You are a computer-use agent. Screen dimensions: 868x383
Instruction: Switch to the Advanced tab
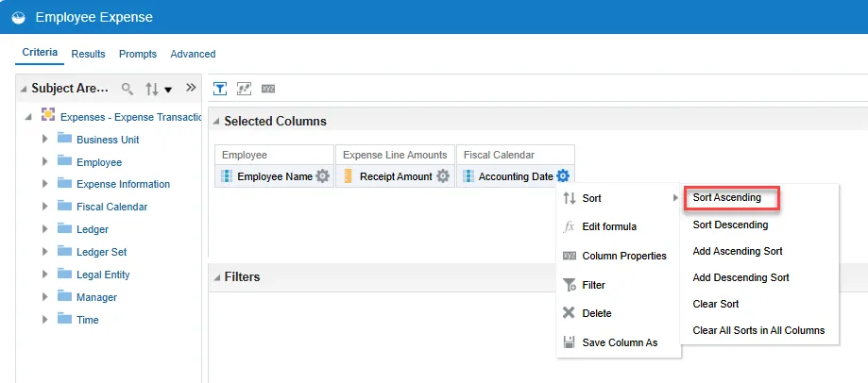pyautogui.click(x=193, y=54)
